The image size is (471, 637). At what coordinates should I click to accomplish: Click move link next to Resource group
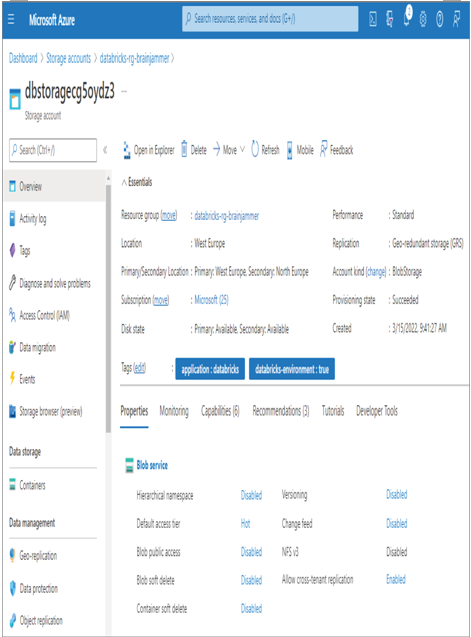(x=169, y=215)
